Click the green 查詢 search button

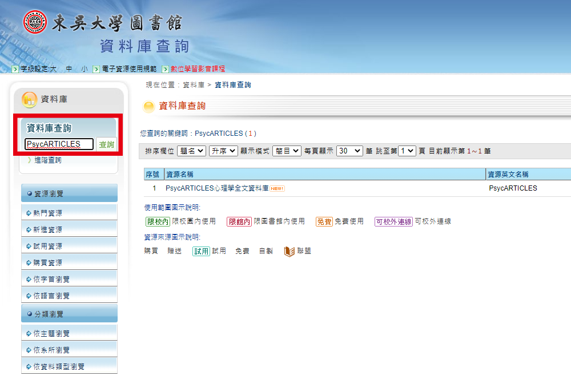coord(106,144)
